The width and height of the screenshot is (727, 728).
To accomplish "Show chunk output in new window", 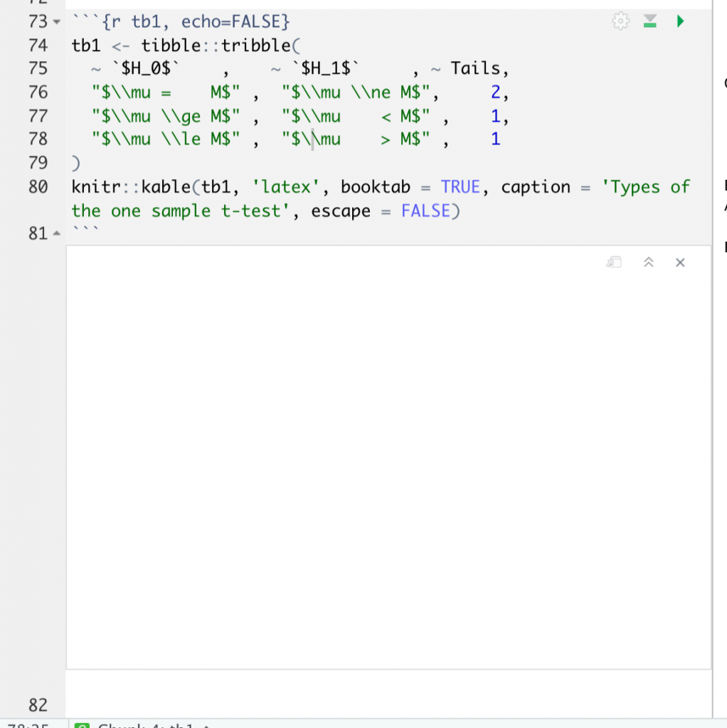I will pyautogui.click(x=614, y=262).
